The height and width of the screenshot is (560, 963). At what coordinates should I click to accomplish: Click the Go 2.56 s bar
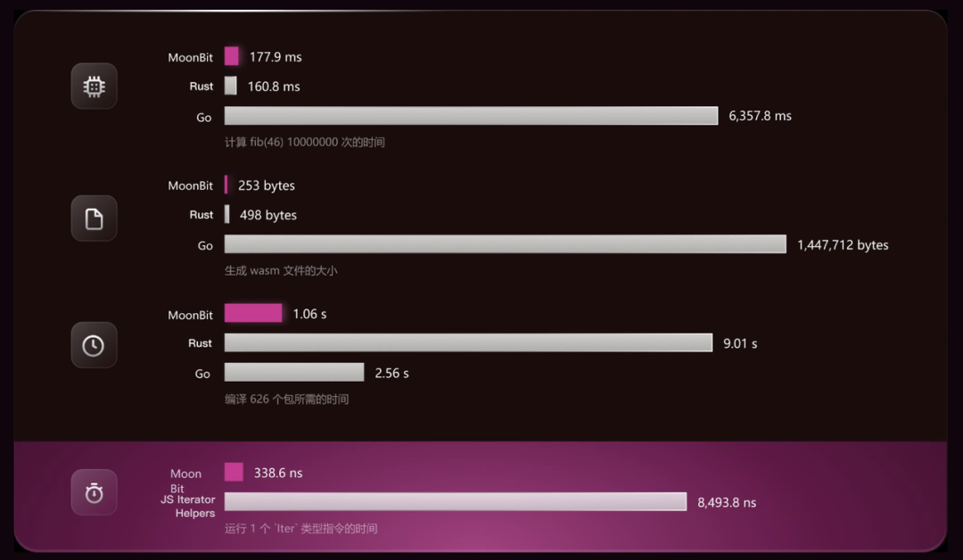pyautogui.click(x=294, y=372)
